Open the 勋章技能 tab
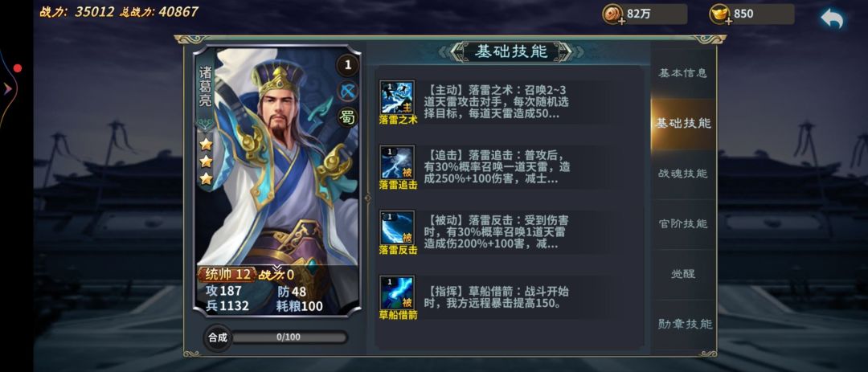The image size is (868, 372). pos(682,324)
